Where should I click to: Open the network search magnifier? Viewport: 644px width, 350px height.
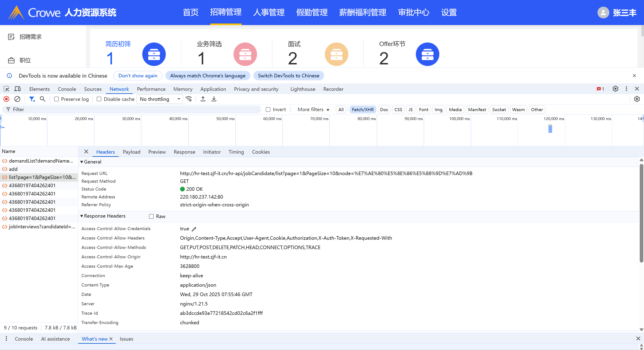click(43, 99)
